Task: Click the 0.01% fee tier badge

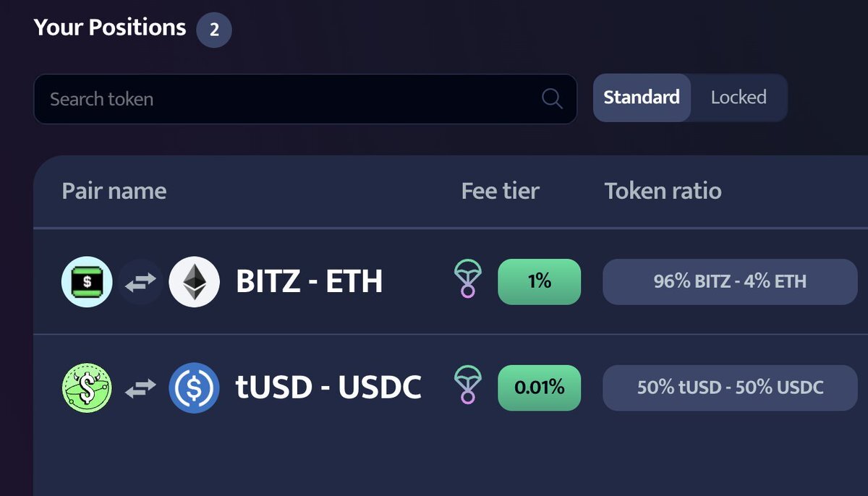Action: click(x=540, y=388)
